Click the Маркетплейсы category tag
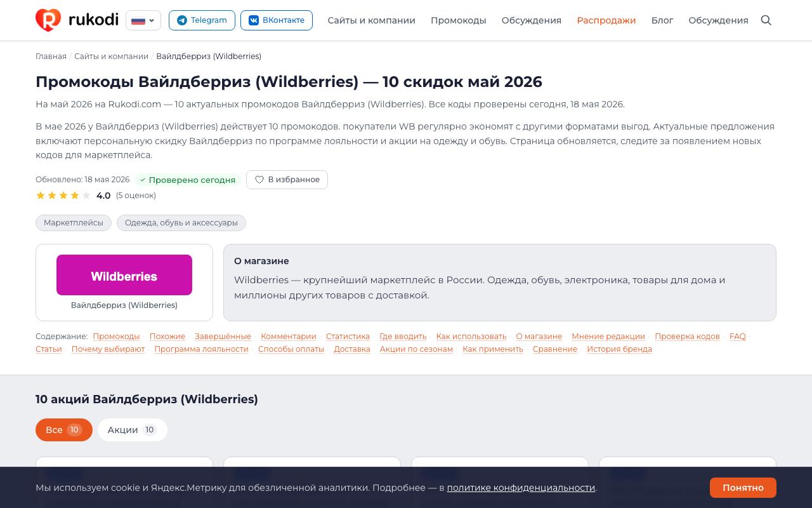 point(74,223)
